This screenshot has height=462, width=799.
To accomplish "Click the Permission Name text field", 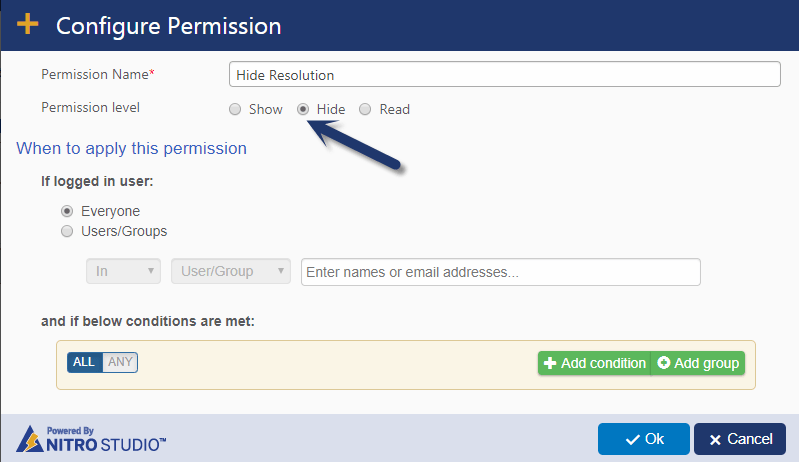I will pos(504,75).
